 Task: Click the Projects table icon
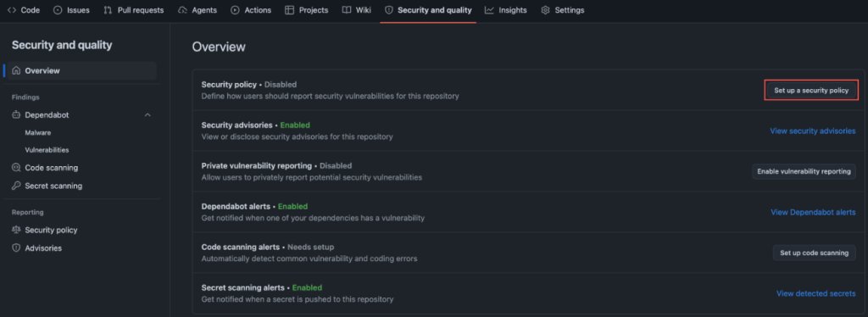coord(290,10)
